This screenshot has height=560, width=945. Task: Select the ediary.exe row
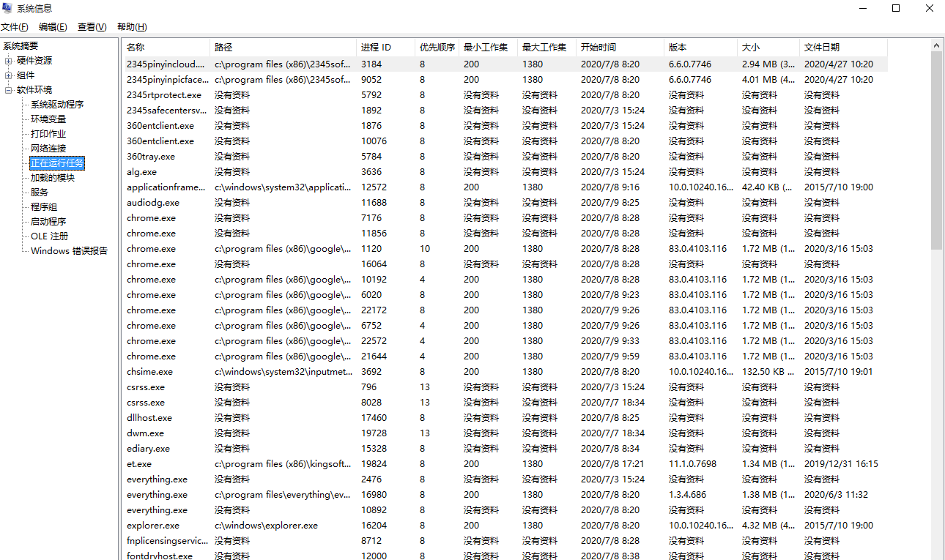(505, 448)
